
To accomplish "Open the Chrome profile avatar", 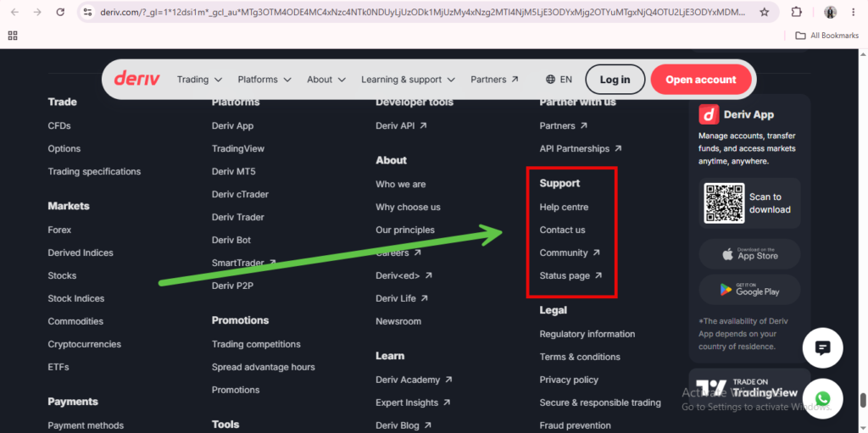I will click(x=830, y=12).
